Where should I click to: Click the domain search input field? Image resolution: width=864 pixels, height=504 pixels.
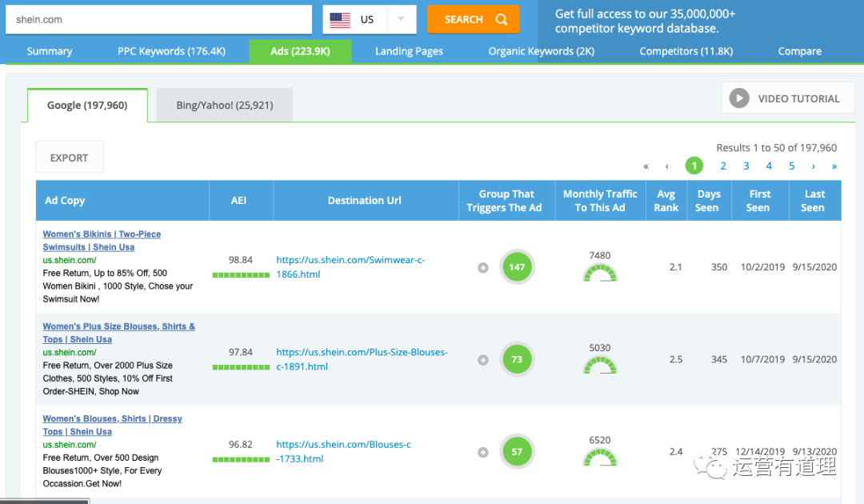(x=158, y=20)
